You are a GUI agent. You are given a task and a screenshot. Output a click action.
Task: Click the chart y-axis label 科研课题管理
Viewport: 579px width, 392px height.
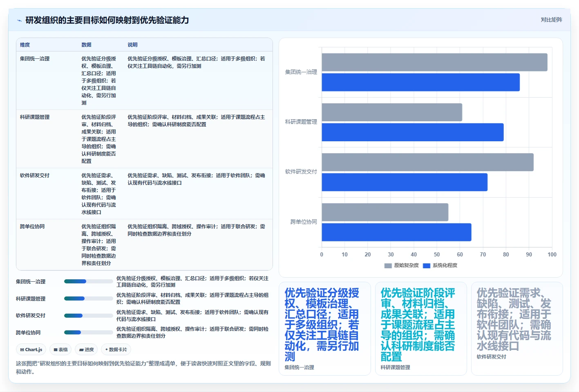[301, 122]
